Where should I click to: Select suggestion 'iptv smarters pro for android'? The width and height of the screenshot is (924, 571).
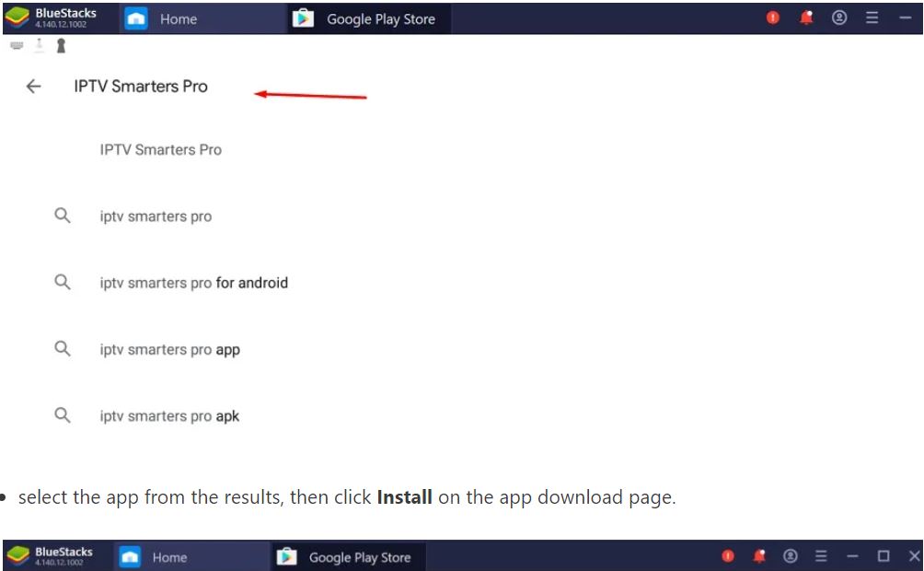click(x=194, y=283)
